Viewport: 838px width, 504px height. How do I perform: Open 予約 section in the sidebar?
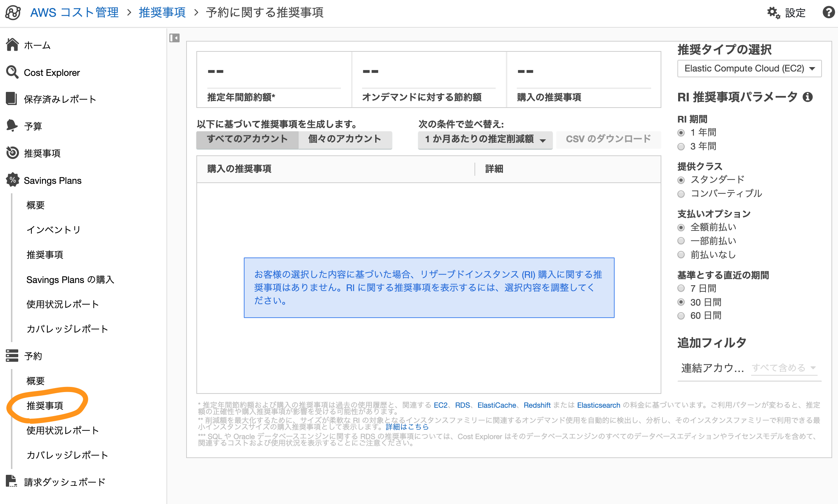pos(33,356)
